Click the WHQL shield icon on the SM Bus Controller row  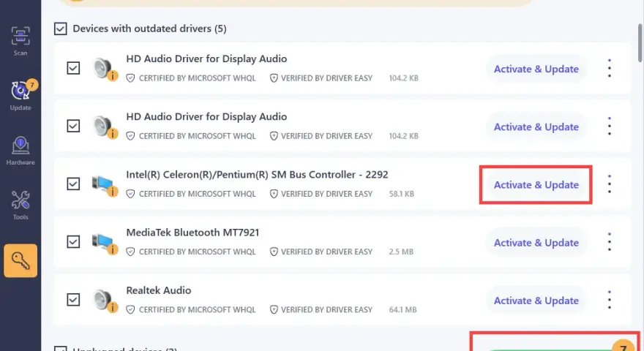point(130,194)
